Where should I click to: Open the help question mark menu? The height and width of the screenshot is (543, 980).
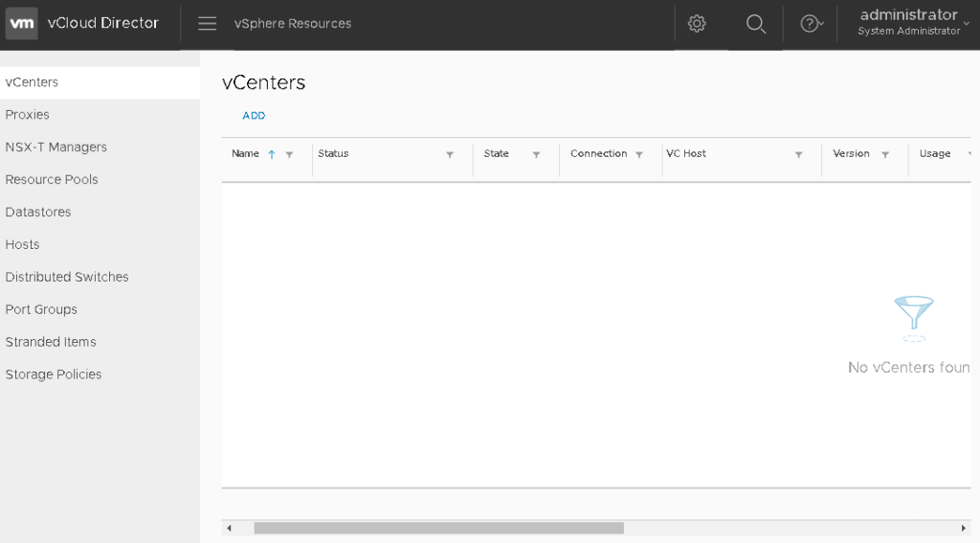point(811,24)
